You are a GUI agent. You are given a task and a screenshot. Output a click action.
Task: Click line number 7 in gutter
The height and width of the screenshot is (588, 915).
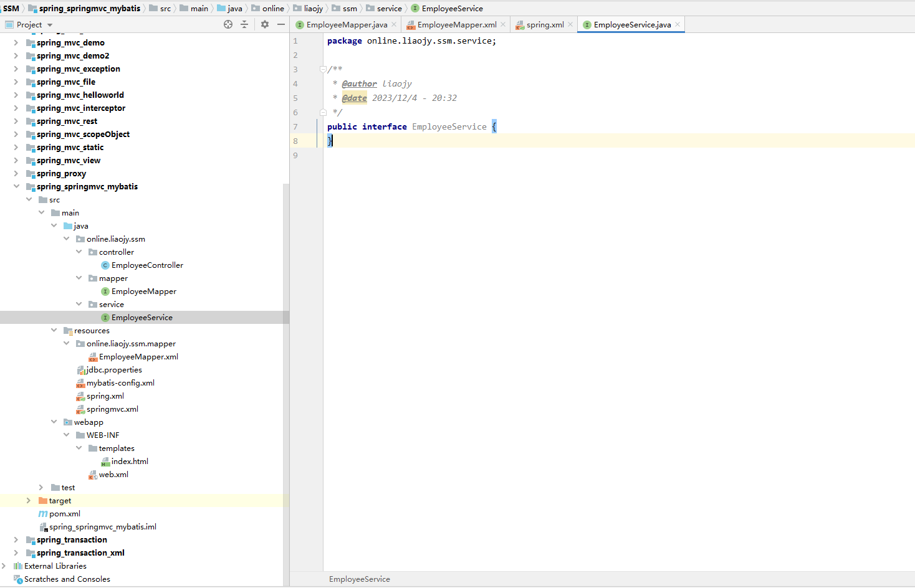295,126
